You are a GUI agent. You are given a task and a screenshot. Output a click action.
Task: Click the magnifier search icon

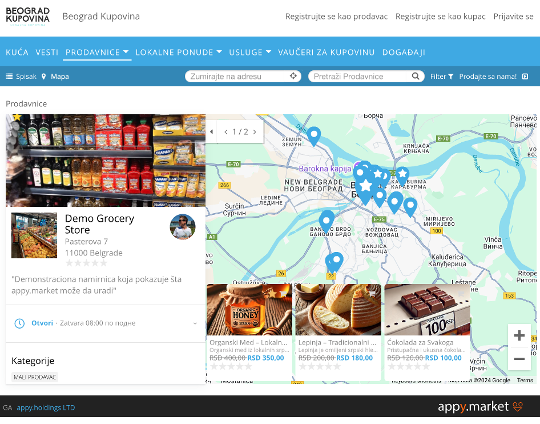pyautogui.click(x=416, y=76)
